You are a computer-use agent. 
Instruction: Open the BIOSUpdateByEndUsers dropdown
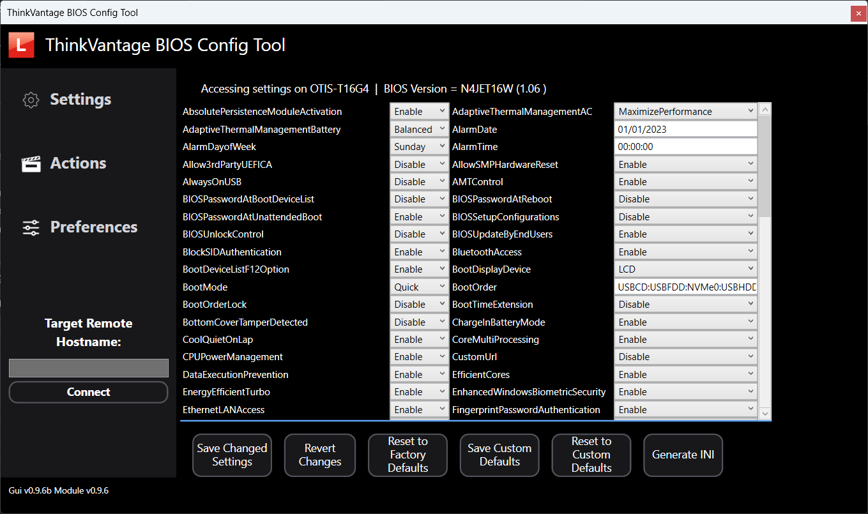[685, 235]
